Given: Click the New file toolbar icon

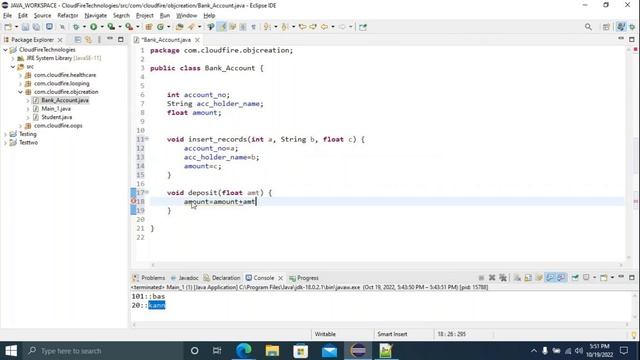Looking at the screenshot, I should 8,27.
